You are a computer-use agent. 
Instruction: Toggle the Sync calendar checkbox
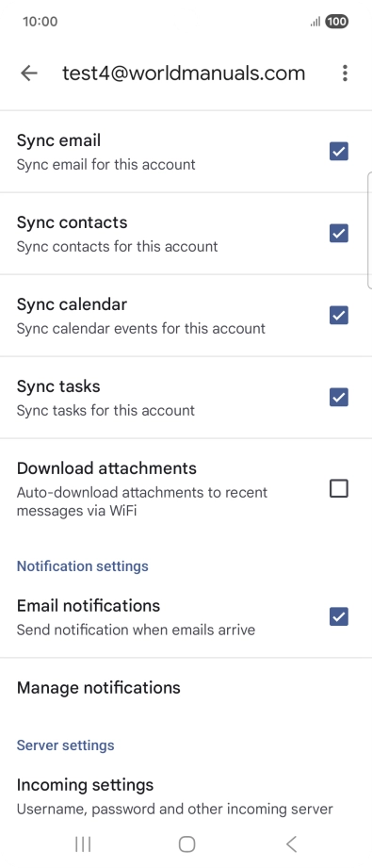click(339, 315)
